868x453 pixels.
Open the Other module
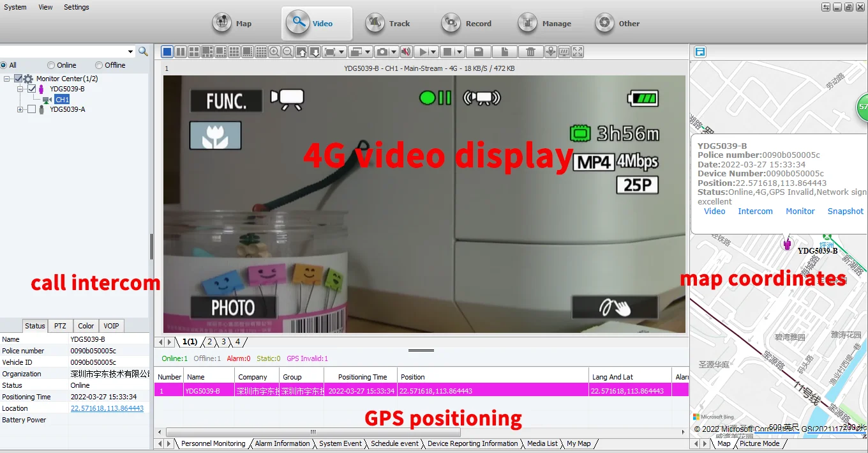pos(617,24)
